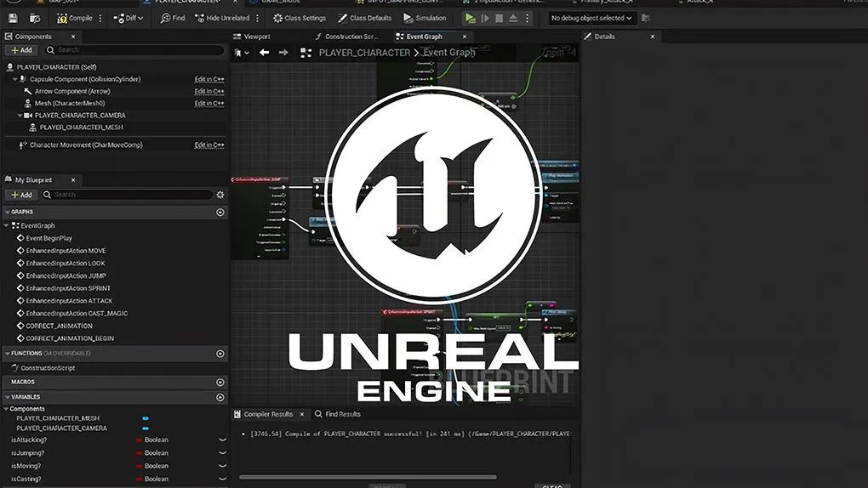Image resolution: width=868 pixels, height=488 pixels.
Task: Click the frame skip playback button
Action: click(x=485, y=18)
